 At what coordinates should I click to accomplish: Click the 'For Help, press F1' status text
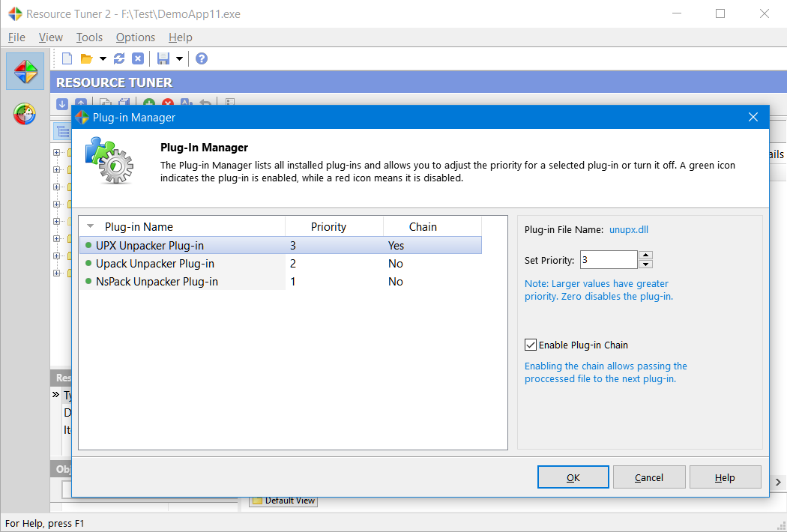click(x=45, y=524)
